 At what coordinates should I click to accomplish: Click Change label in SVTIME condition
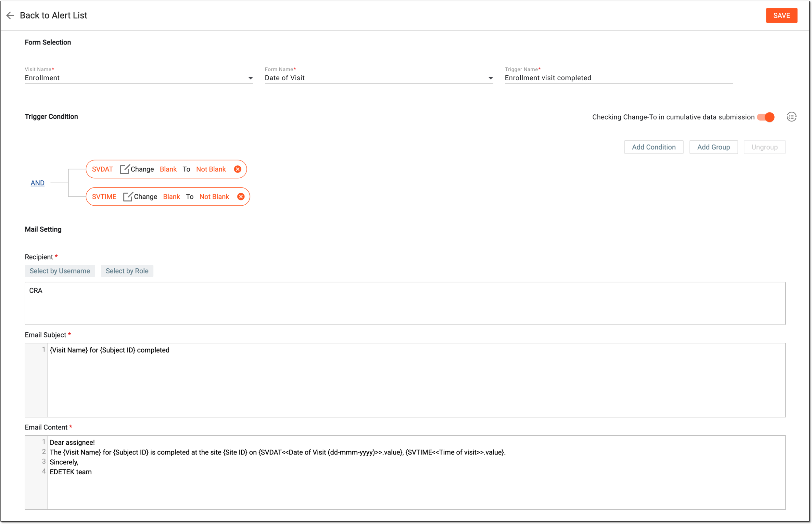(145, 197)
